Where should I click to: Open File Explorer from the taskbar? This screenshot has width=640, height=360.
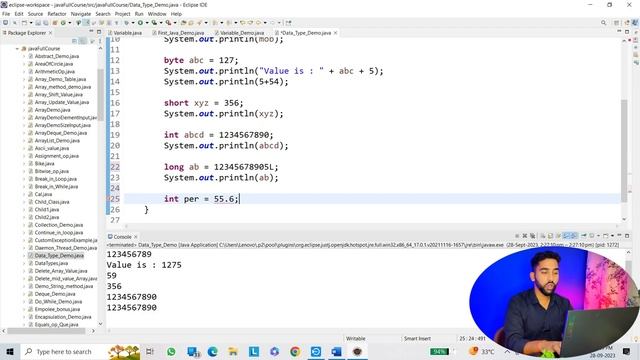[233, 351]
